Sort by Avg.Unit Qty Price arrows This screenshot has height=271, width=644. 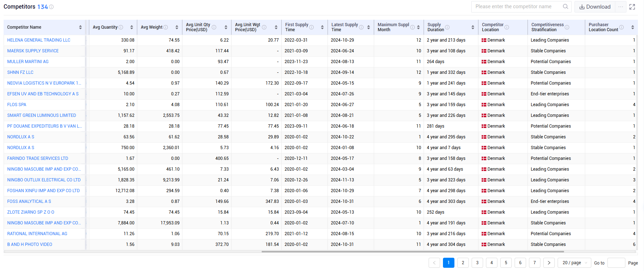pos(226,27)
